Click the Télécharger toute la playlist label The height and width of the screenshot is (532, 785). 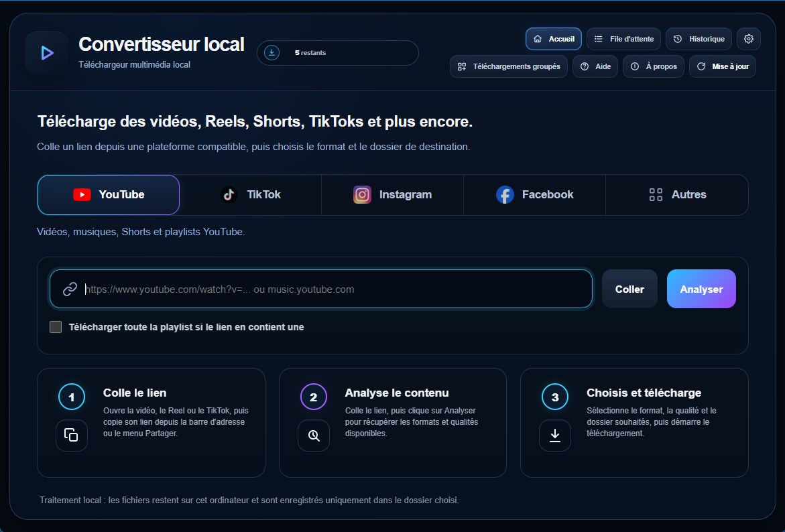pos(186,327)
